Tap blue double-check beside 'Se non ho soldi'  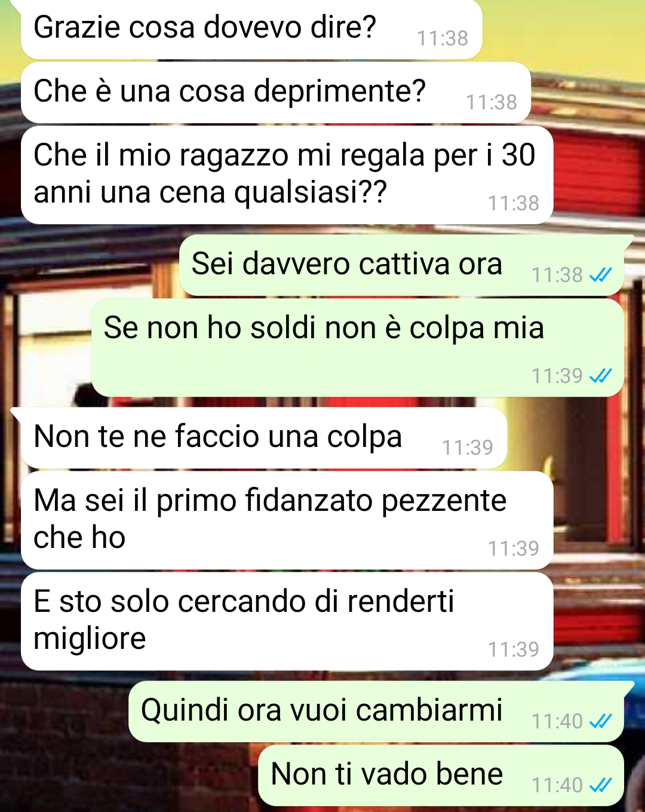point(600,376)
